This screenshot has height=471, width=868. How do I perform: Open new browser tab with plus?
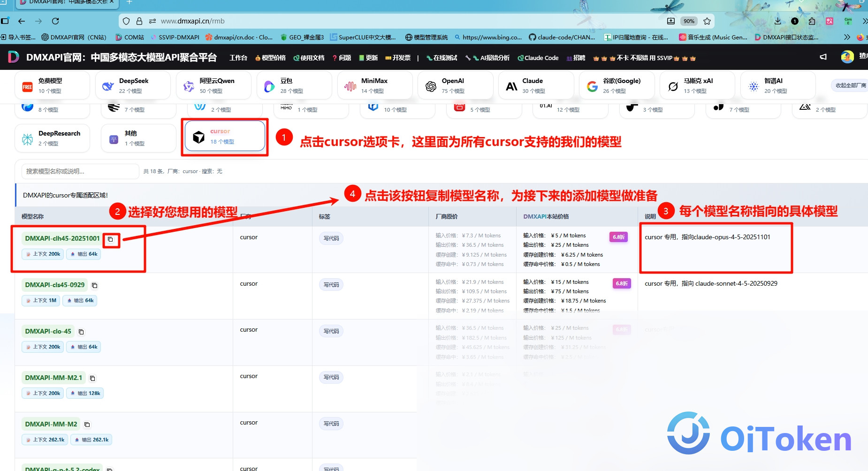click(x=129, y=2)
